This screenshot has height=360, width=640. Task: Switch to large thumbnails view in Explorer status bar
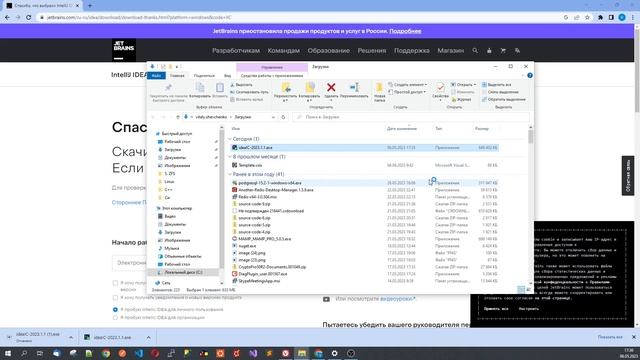coord(529,290)
